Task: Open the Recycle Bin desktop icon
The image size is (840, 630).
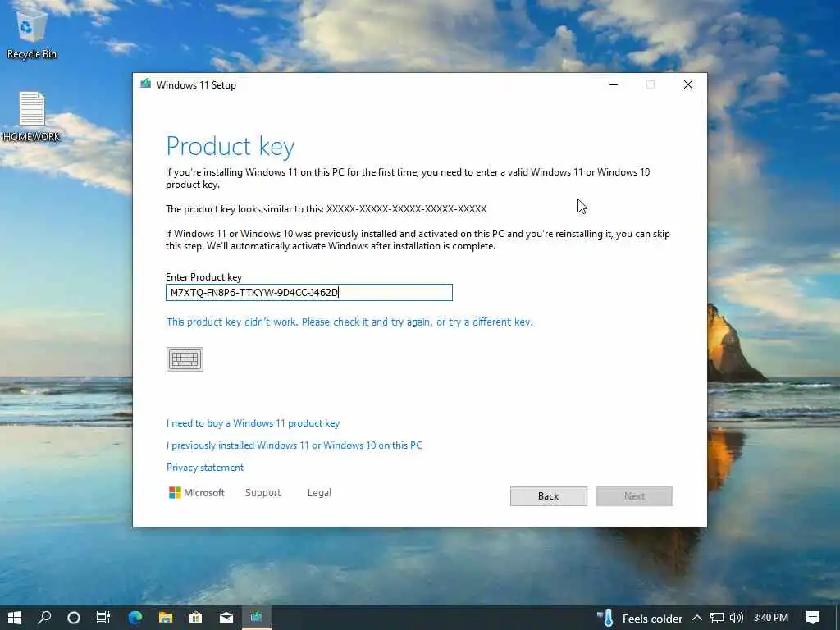Action: click(32, 33)
